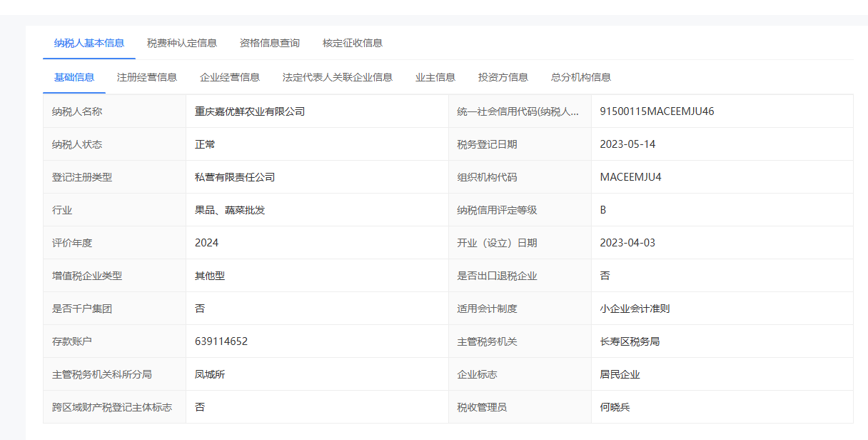Screen dimensions: 868x440
Task: Switch to the 纳税人基本信息 tab
Action: pyautogui.click(x=89, y=43)
